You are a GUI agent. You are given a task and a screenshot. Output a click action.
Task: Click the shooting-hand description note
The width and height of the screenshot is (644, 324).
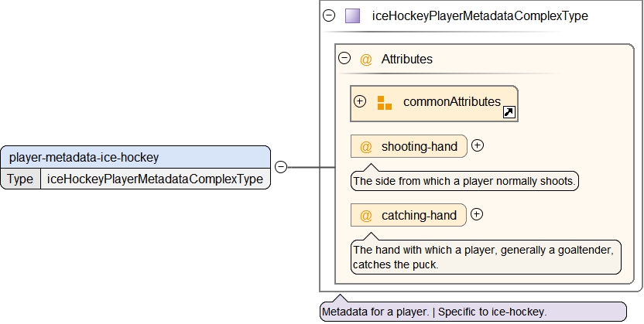click(464, 182)
